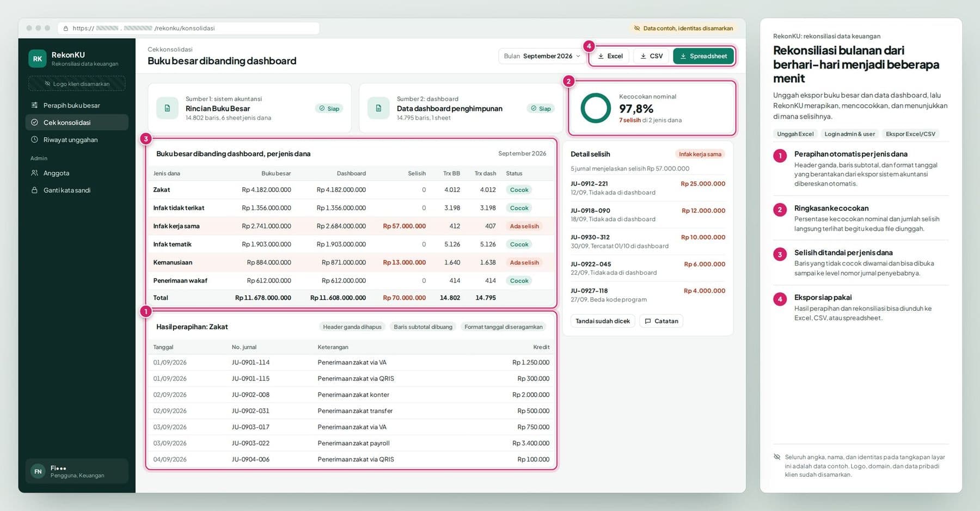
Task: Click the Data dashboard penghimpunan file icon
Action: 378,108
